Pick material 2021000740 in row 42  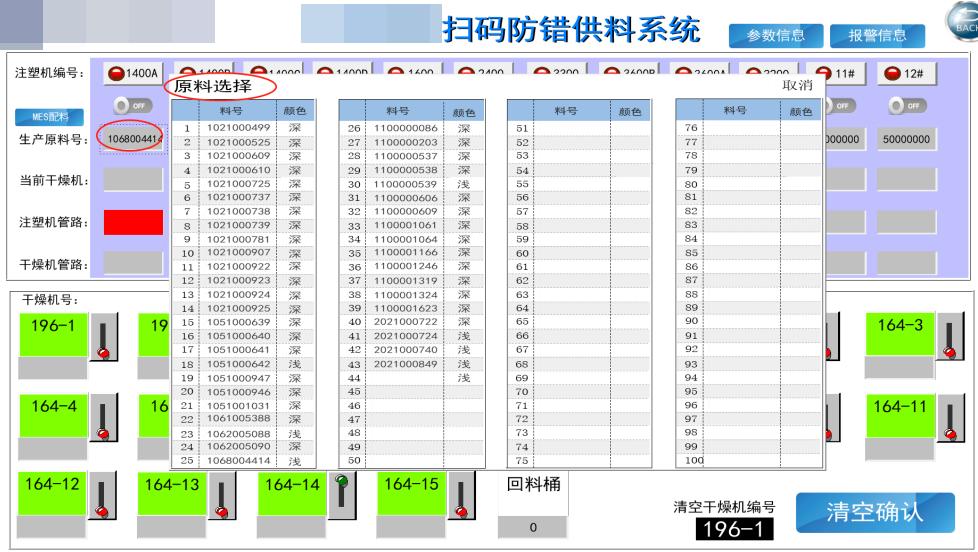(405, 350)
